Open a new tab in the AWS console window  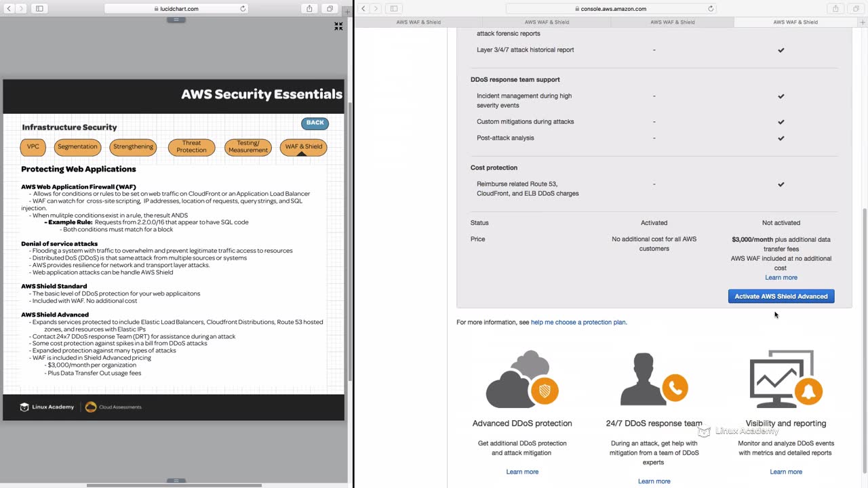coord(863,22)
